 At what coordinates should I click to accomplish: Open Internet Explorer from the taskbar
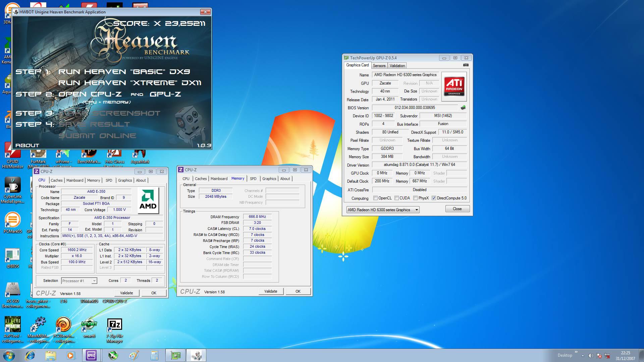click(x=30, y=355)
